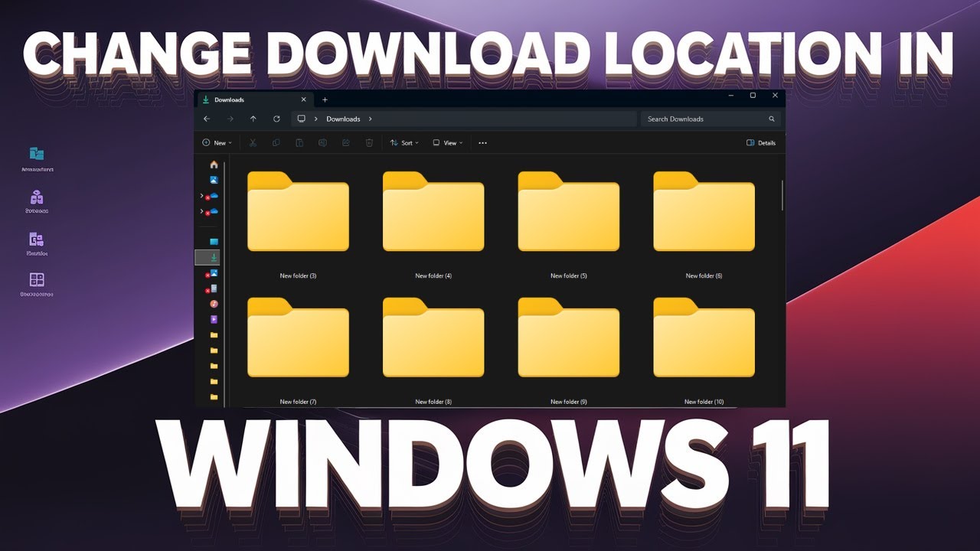Viewport: 980px width, 551px height.
Task: Open the Documents sidebar shortcut
Action: click(x=214, y=289)
